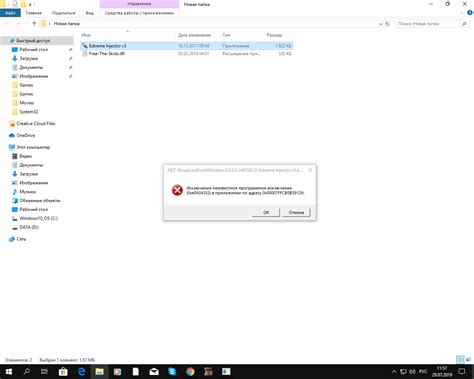Open the Главная ribbon tab
Viewport: 474px width, 379px height.
(34, 13)
